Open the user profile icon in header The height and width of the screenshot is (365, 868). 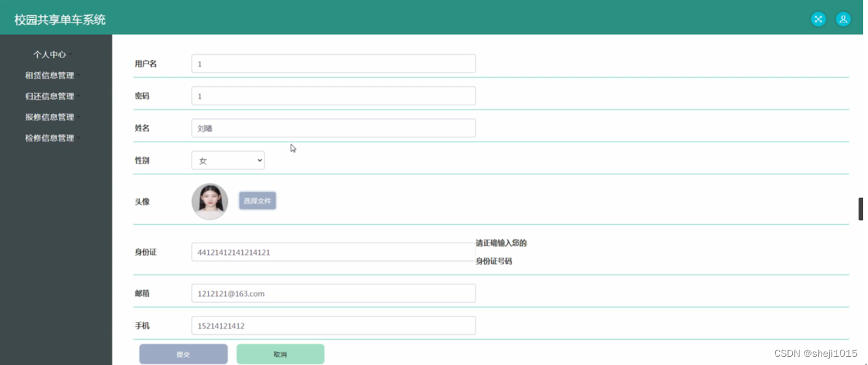(x=843, y=19)
